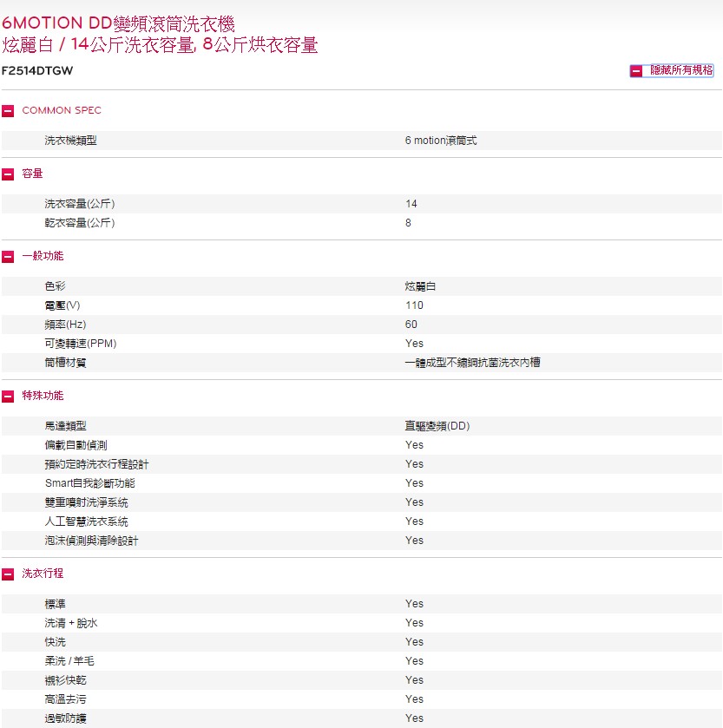Image resolution: width=723 pixels, height=728 pixels.
Task: Click the 乾衣容量(公斤) label
Action: pos(79,223)
